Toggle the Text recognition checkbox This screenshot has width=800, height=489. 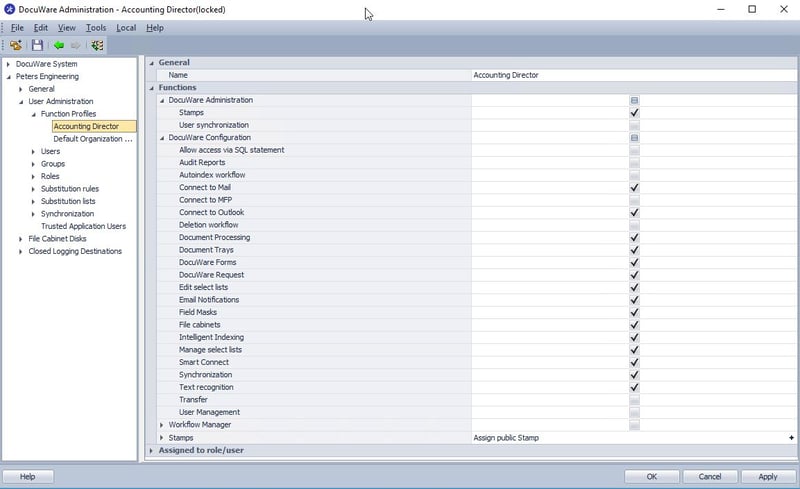click(634, 388)
